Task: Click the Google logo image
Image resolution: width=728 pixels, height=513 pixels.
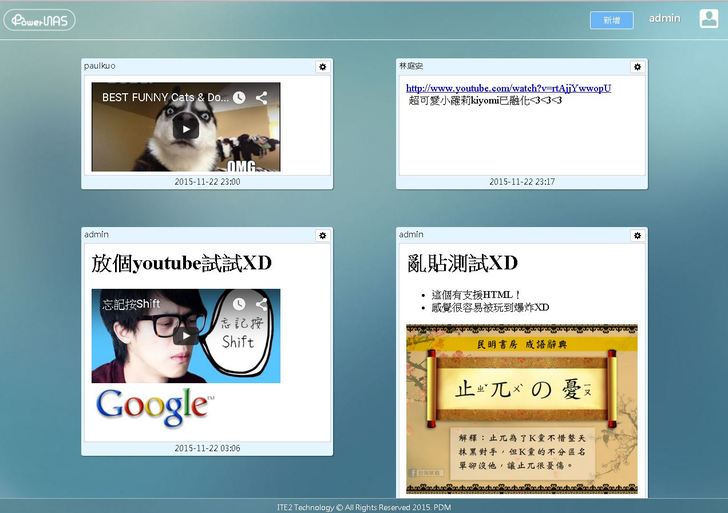Action: coord(152,405)
